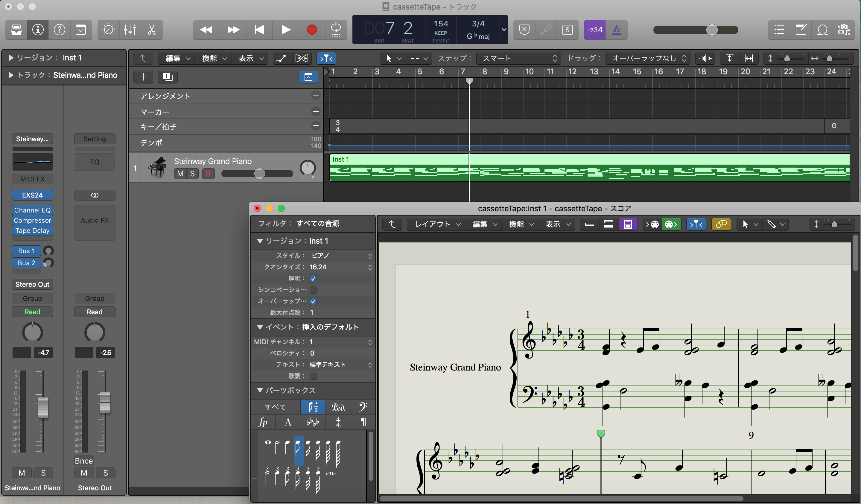The height and width of the screenshot is (504, 861).
Task: Click the link chain button in score editor
Action: [x=721, y=224]
